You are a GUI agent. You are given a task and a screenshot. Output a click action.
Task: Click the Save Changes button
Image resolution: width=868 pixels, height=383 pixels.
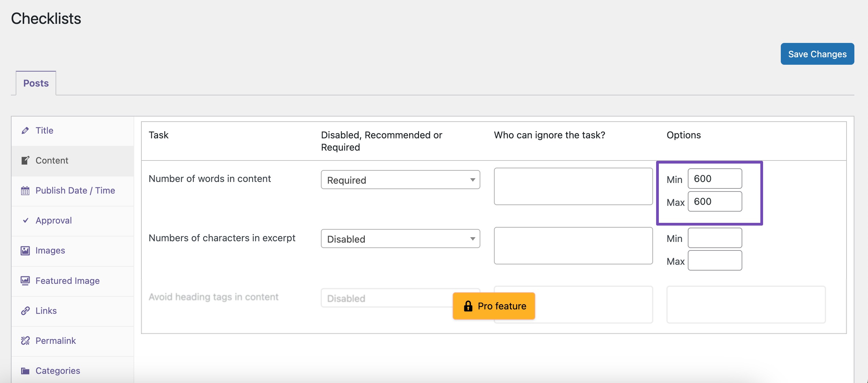click(817, 54)
